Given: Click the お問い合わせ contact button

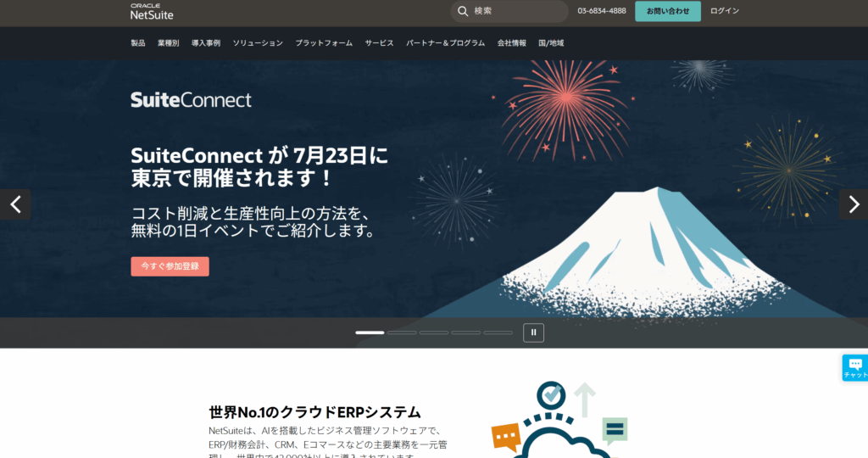Looking at the screenshot, I should coord(668,11).
